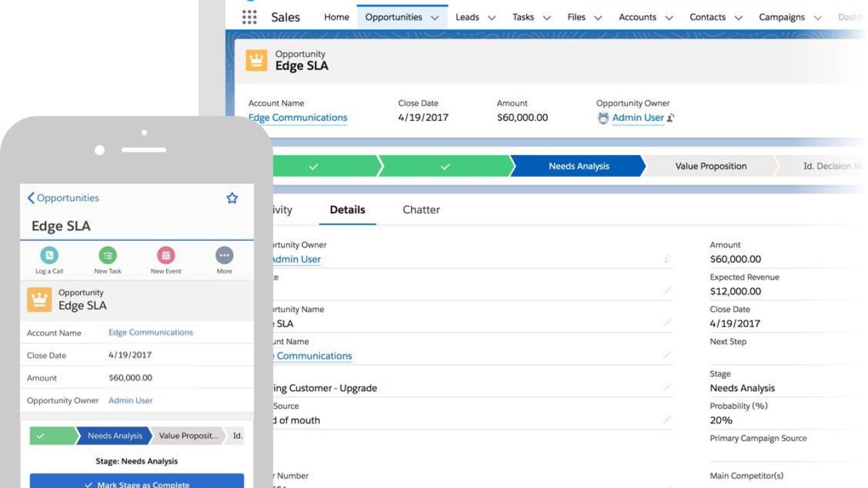Tap the Stage: Needs Analysis text on the phone

click(x=137, y=461)
